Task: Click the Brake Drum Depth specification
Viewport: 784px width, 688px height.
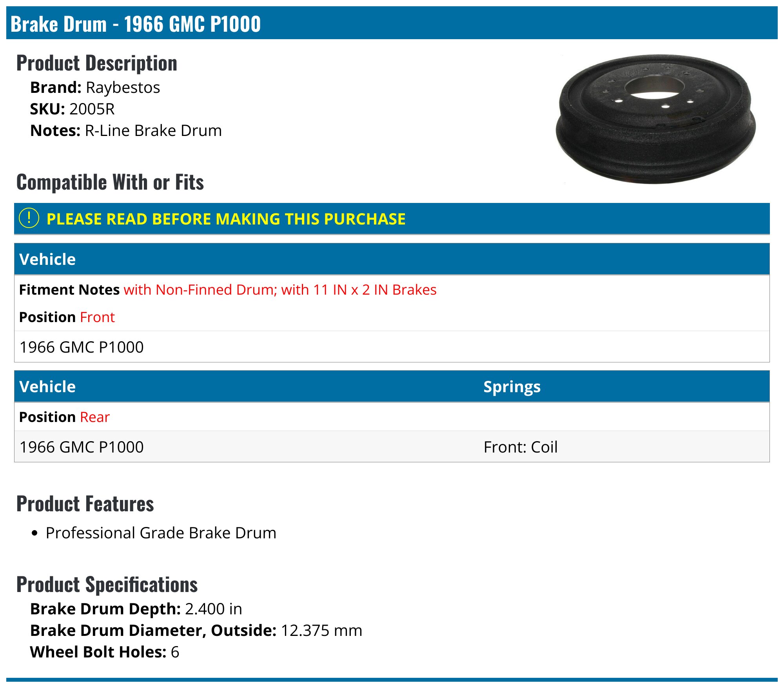Action: click(136, 609)
